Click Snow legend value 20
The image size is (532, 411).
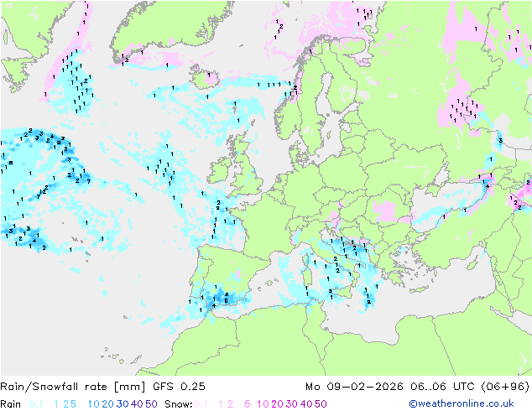(x=277, y=404)
